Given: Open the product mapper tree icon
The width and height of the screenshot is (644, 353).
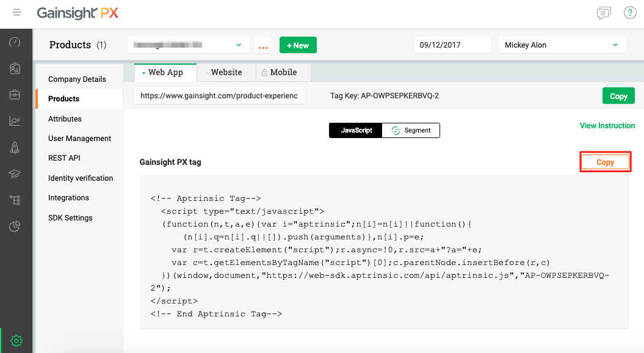Looking at the screenshot, I should (15, 200).
